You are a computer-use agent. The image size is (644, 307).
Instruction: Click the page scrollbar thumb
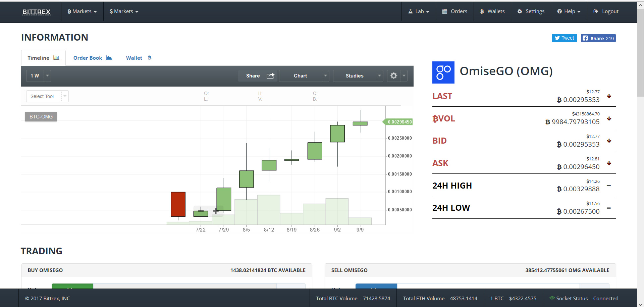(x=640, y=52)
